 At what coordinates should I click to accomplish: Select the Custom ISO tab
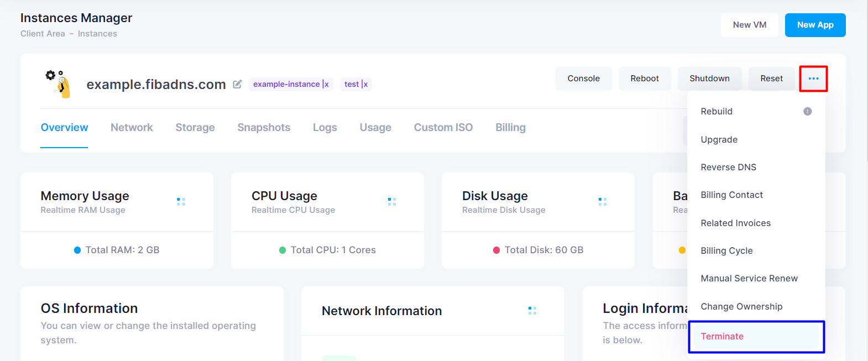pyautogui.click(x=443, y=128)
